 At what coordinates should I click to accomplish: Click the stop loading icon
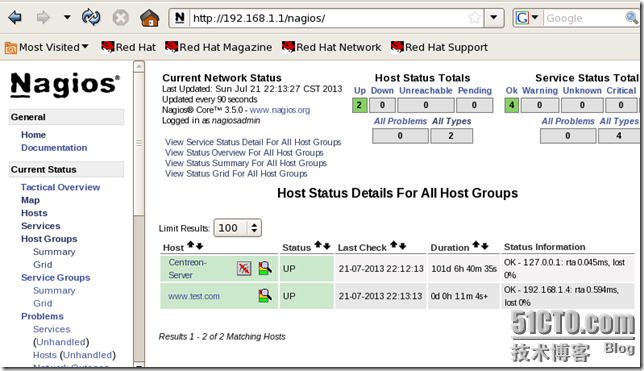coord(120,18)
